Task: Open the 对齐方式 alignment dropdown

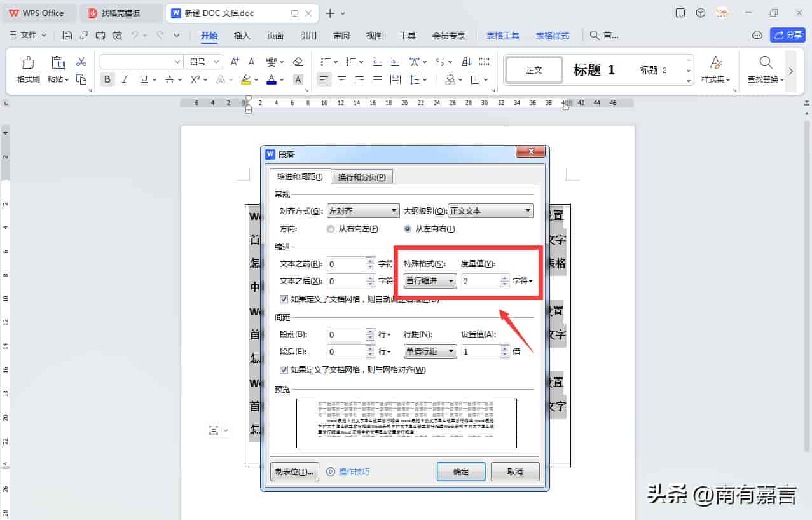Action: [362, 211]
